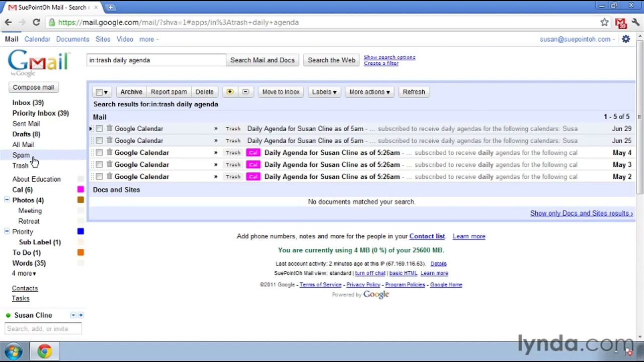The image size is (644, 362).
Task: Click the trash icon on the May 3 email
Action: pyautogui.click(x=109, y=164)
